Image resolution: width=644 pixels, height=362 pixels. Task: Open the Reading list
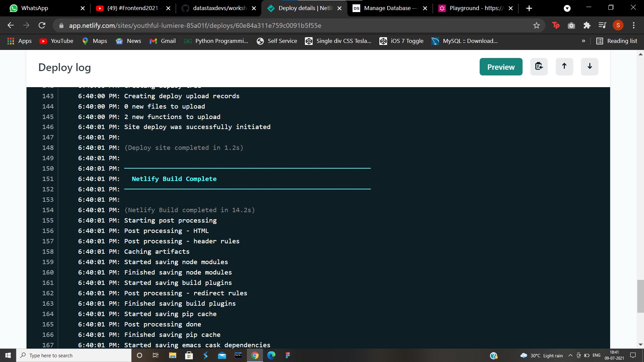(616, 41)
